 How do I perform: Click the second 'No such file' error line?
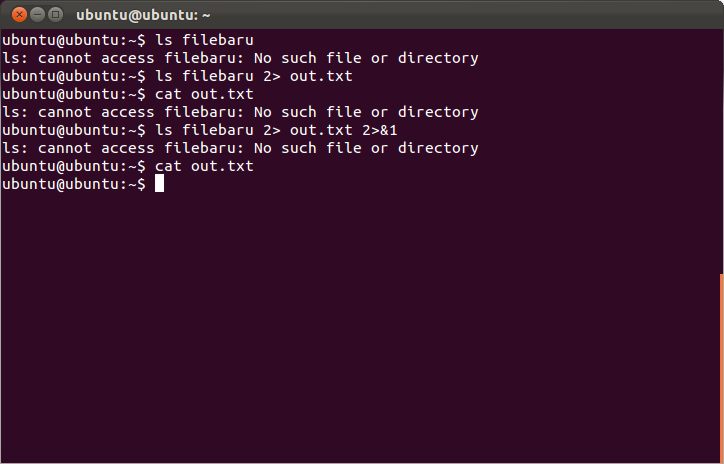241,112
